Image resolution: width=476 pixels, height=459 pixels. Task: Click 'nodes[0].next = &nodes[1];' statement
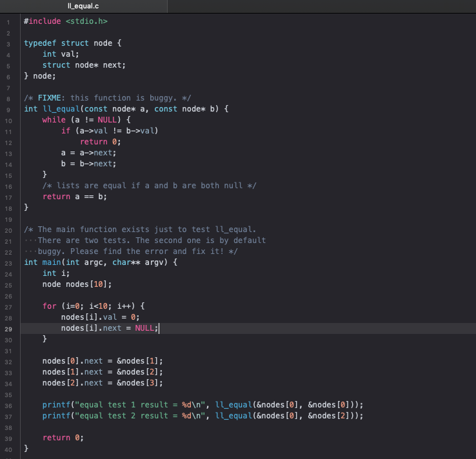click(103, 361)
